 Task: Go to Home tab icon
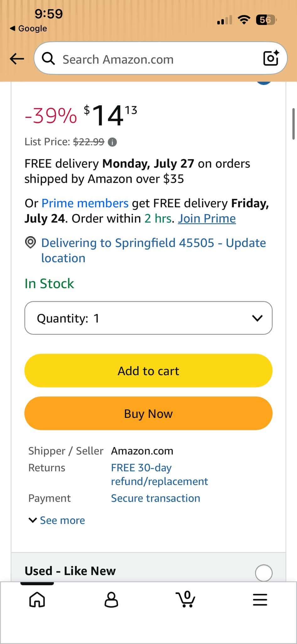(37, 599)
